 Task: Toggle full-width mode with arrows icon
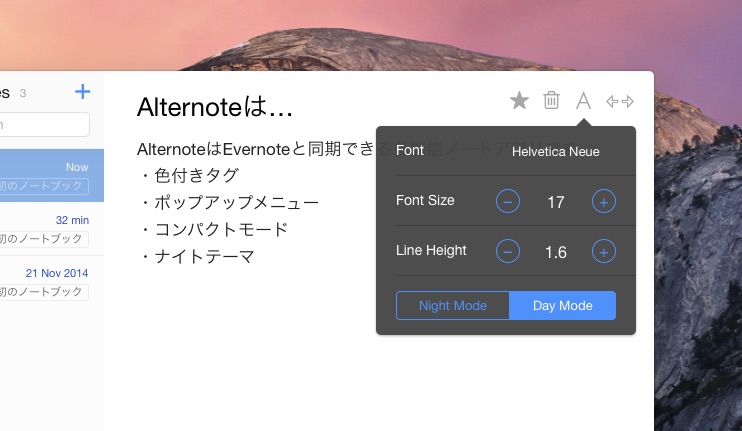pyautogui.click(x=620, y=101)
